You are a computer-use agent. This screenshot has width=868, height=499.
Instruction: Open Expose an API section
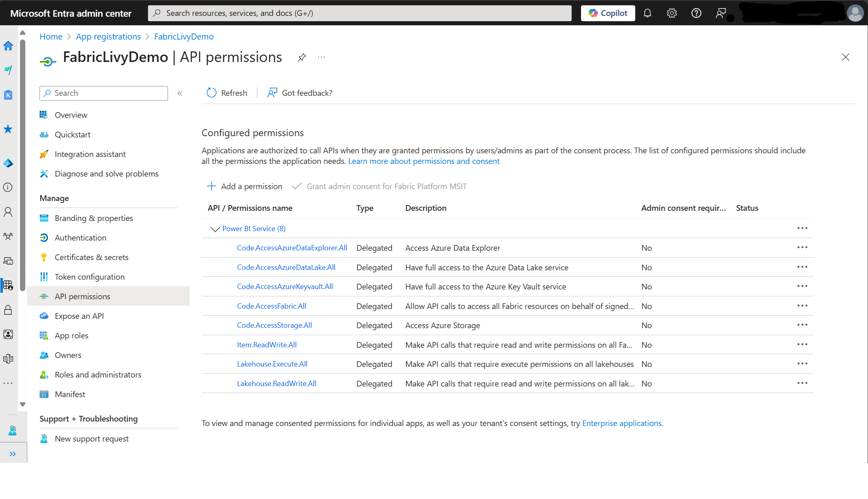(x=79, y=316)
